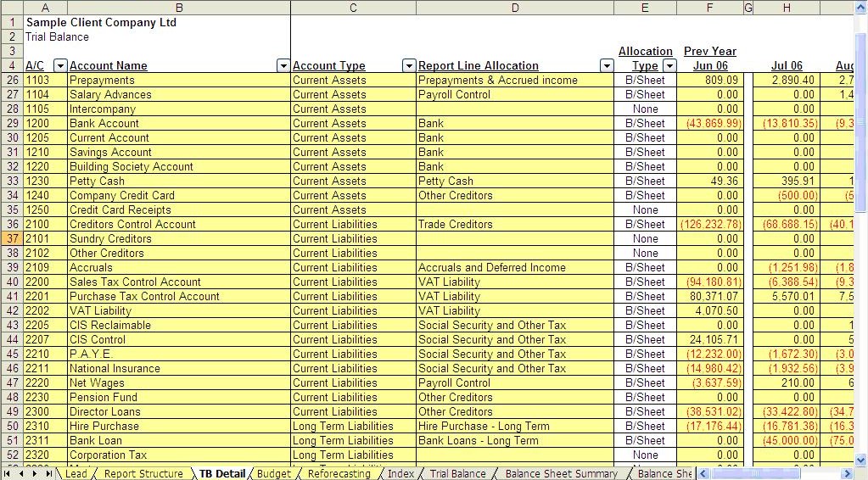
Task: Select row 37 header
Action: pyautogui.click(x=12, y=239)
